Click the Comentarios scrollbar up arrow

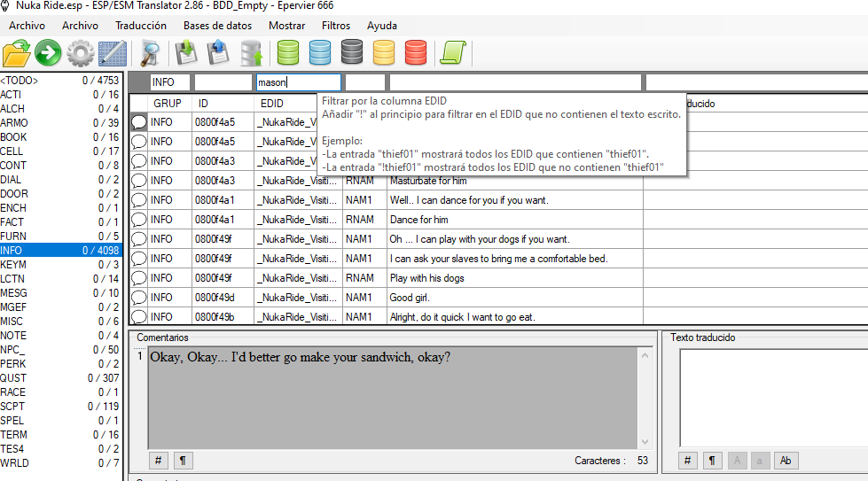tap(645, 355)
